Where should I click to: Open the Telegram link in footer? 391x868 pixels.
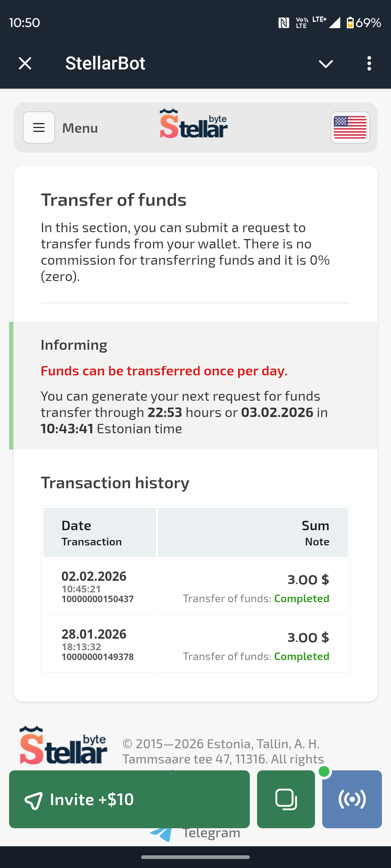point(211,833)
